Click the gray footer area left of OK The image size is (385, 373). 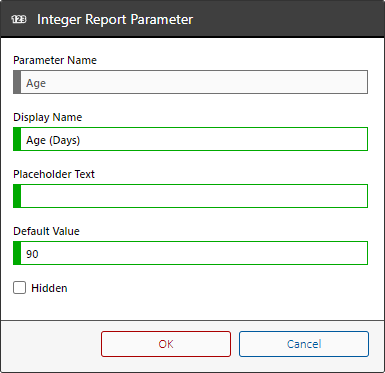pos(51,344)
